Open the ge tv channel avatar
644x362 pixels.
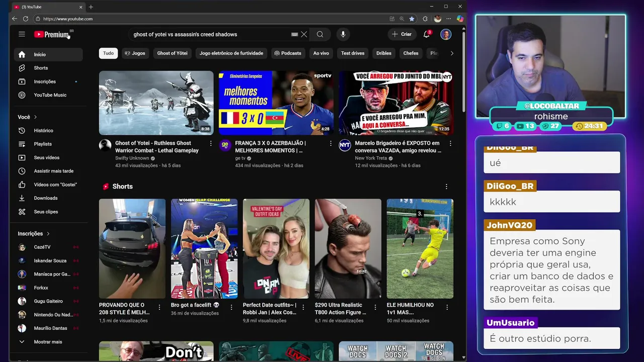point(225,145)
